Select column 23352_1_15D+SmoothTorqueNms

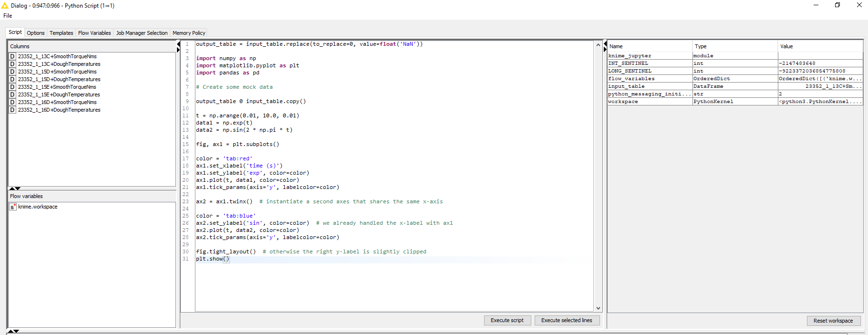pyautogui.click(x=57, y=72)
